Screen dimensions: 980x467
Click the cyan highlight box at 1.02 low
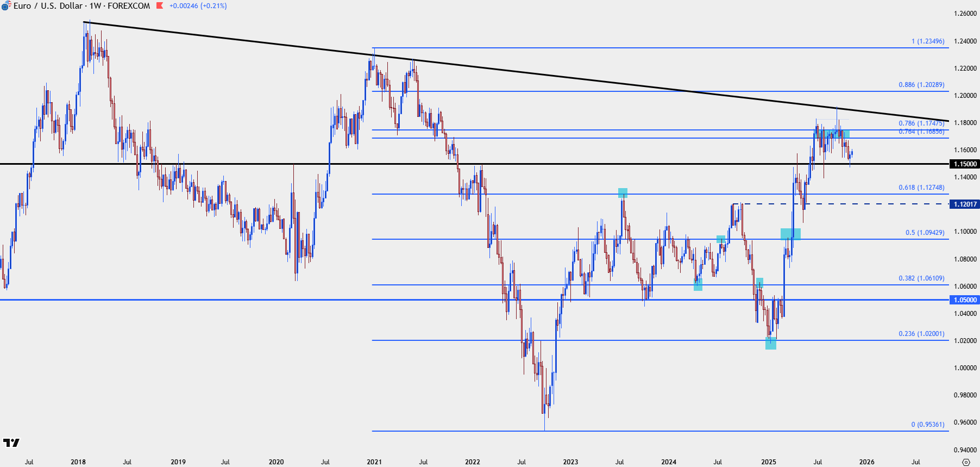(771, 343)
